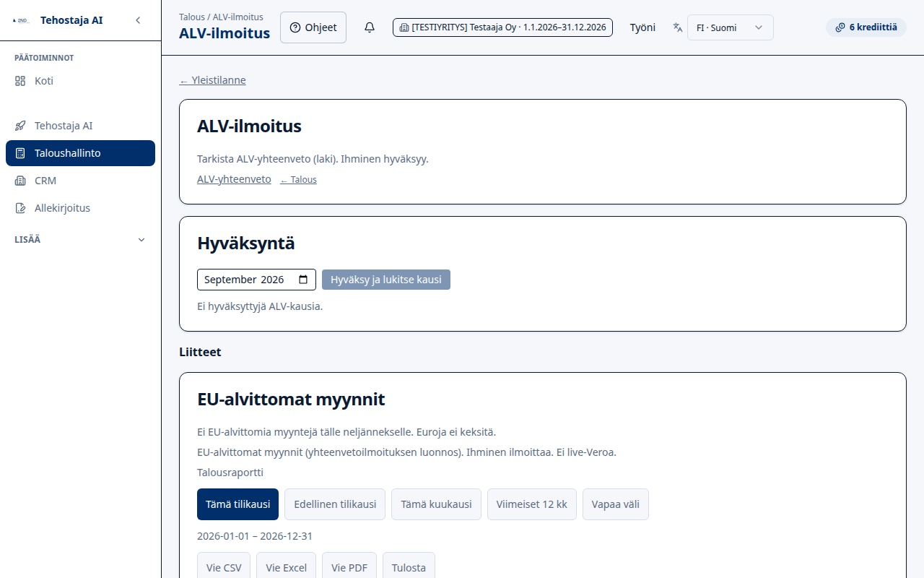Click the 'Ei hyväksyttyjä ALV-kausia.' text
This screenshot has width=924, height=578.
point(260,306)
